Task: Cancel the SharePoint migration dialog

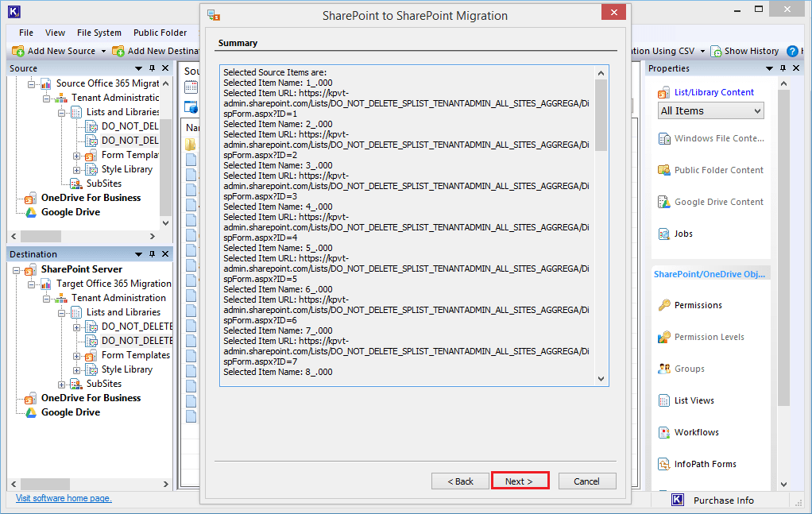Action: [x=586, y=481]
